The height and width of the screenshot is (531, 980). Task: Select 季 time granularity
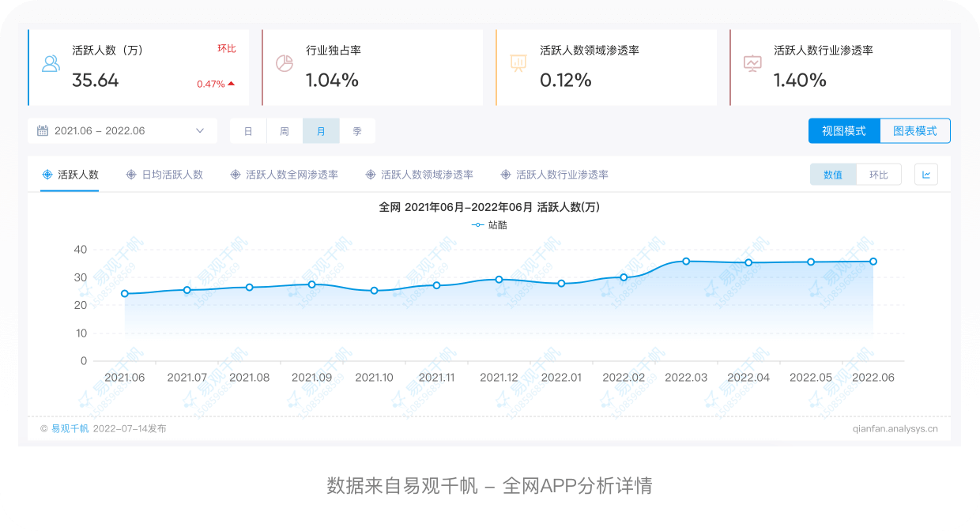click(x=357, y=131)
